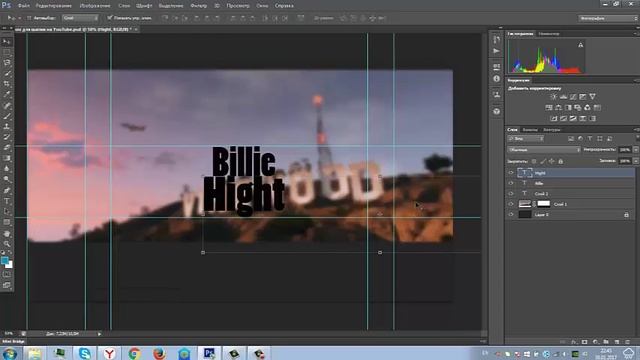Open the auto-select target dropdown
640x360 pixels.
point(80,18)
